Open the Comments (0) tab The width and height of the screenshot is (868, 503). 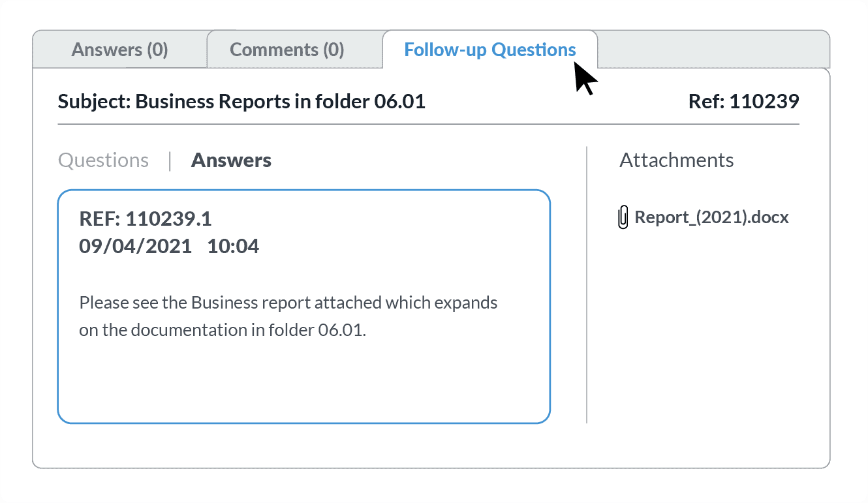(x=287, y=50)
